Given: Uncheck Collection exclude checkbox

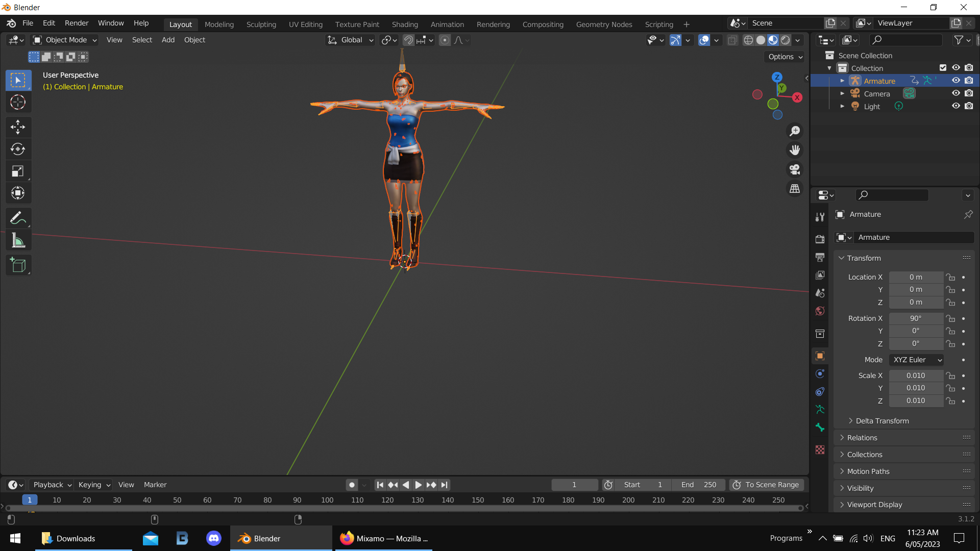Looking at the screenshot, I should click(x=943, y=68).
